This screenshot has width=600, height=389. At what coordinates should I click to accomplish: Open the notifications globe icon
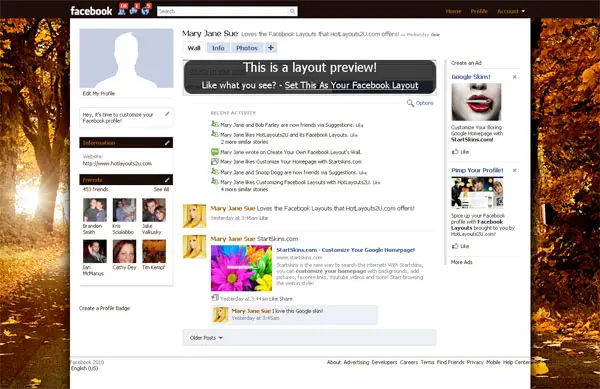point(146,10)
